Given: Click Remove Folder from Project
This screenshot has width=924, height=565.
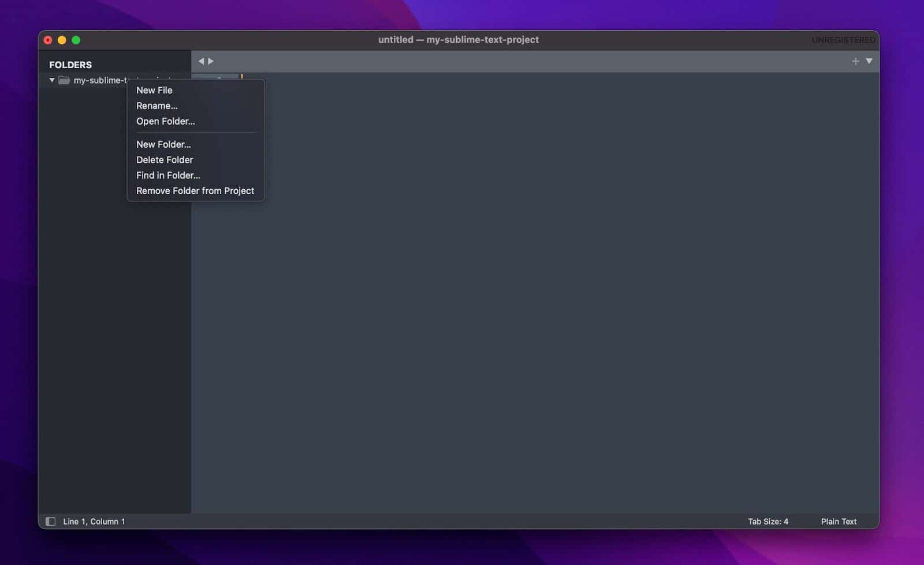Looking at the screenshot, I should click(195, 190).
